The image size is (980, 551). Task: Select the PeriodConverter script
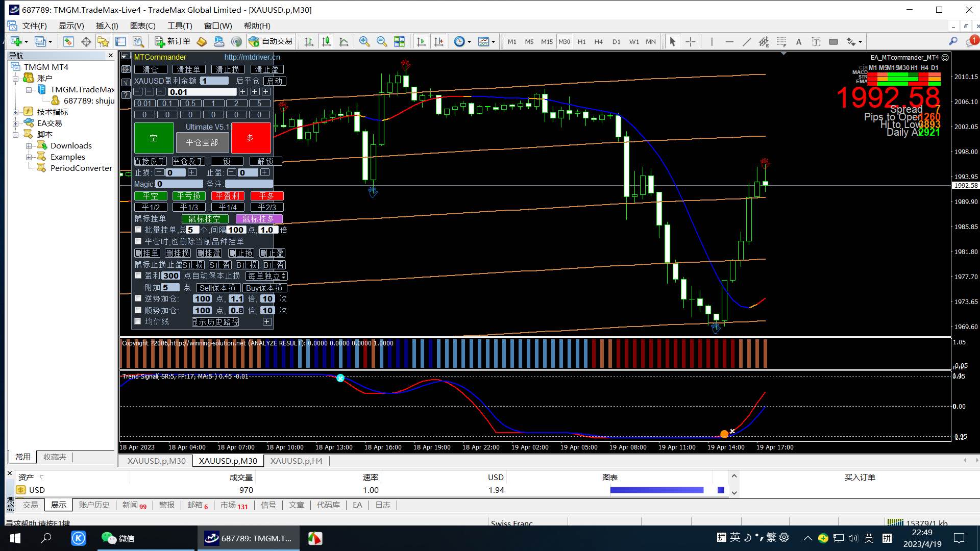81,168
